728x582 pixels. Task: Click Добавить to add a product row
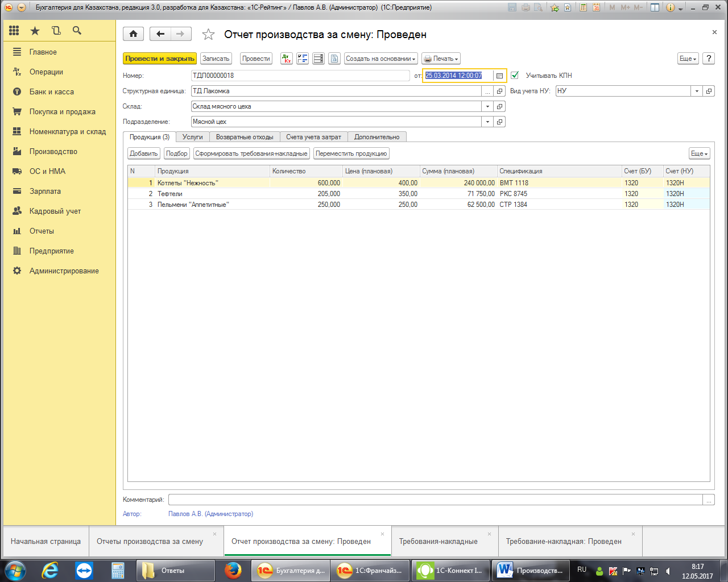(143, 153)
